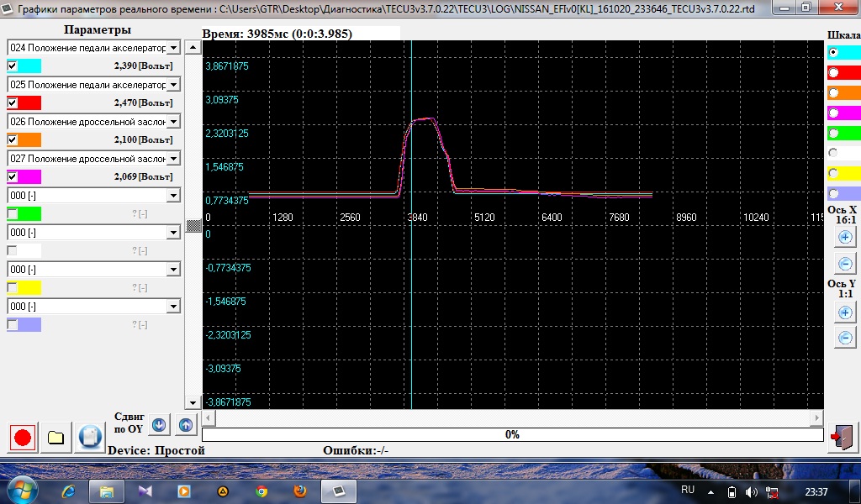
Task: Click the 2,100 Вольт value
Action: 143,139
